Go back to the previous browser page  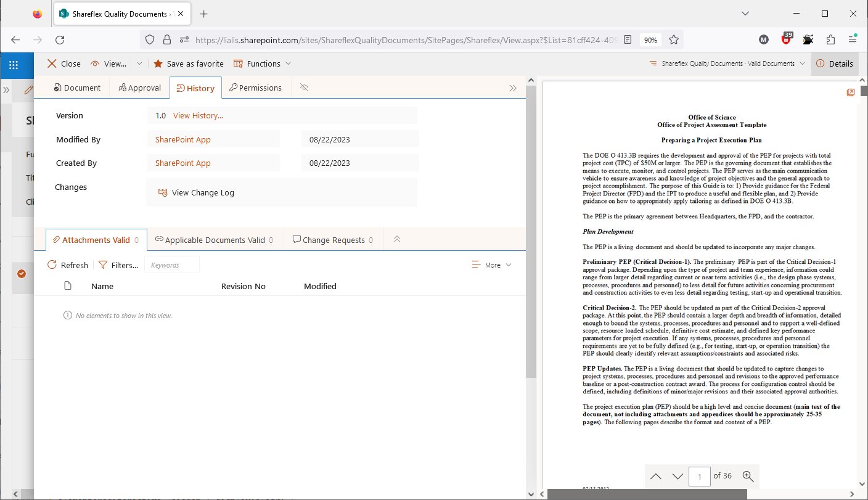[x=15, y=39]
